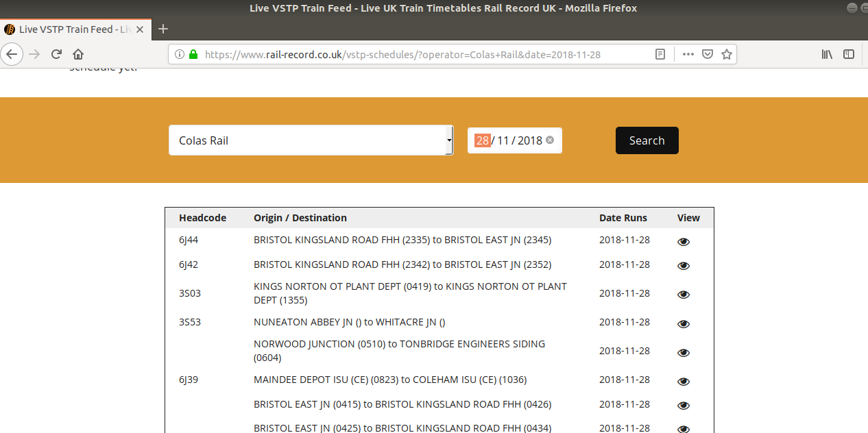Go forward using browser forward arrow
The width and height of the screenshot is (868, 433).
coord(34,54)
